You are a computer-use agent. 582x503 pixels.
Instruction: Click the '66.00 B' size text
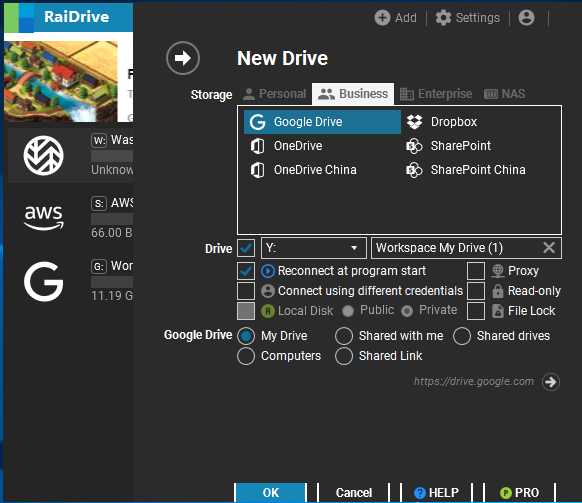coord(112,233)
